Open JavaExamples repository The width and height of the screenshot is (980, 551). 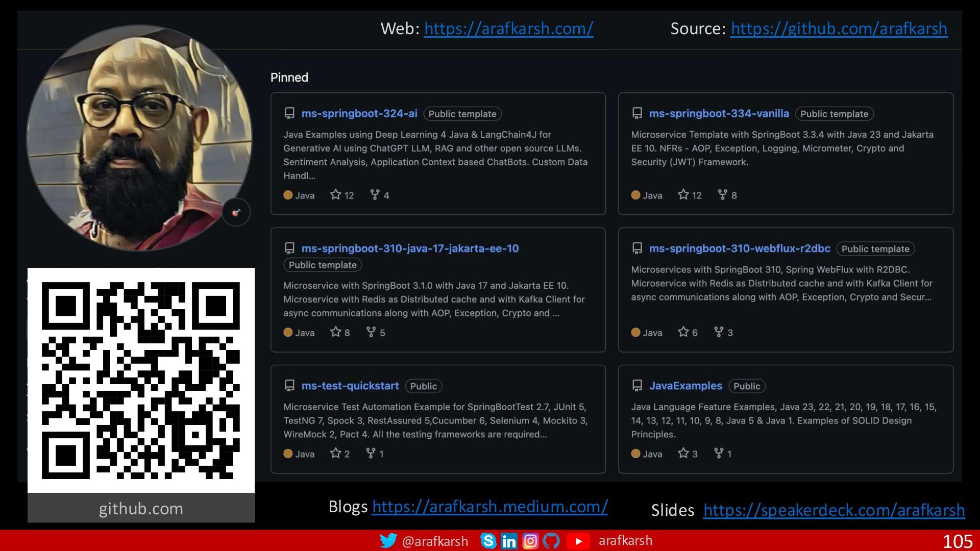[685, 386]
